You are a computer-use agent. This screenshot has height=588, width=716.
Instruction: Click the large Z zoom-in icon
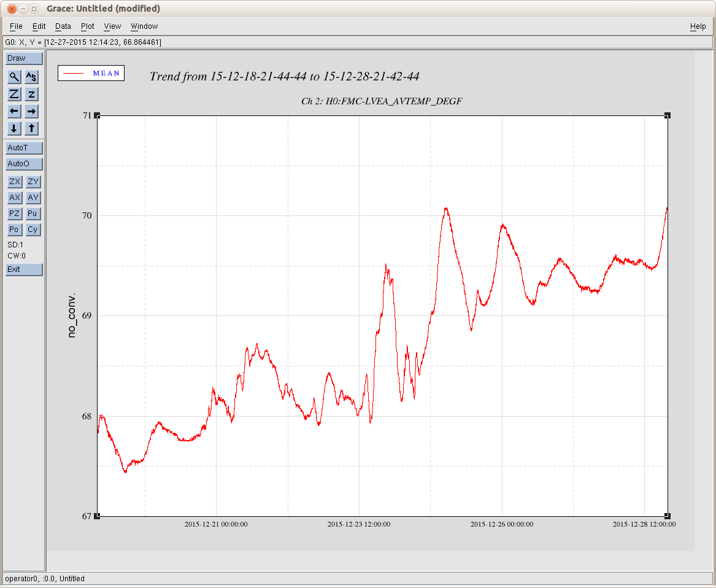(x=14, y=94)
